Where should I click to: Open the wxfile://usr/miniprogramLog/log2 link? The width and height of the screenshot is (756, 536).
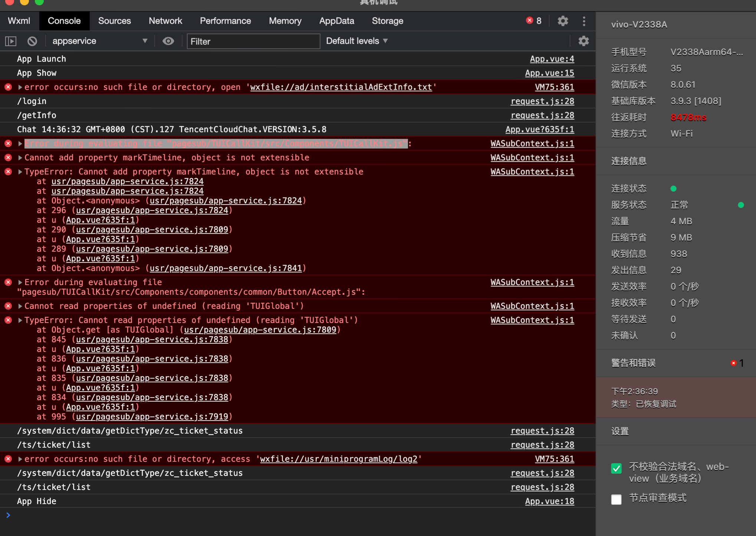338,459
